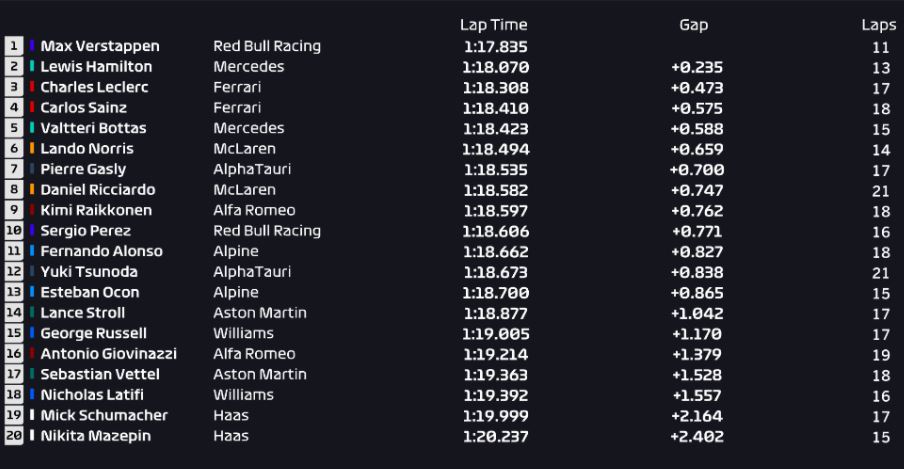Click the position 10 number badge
This screenshot has height=469, width=904.
tap(14, 230)
